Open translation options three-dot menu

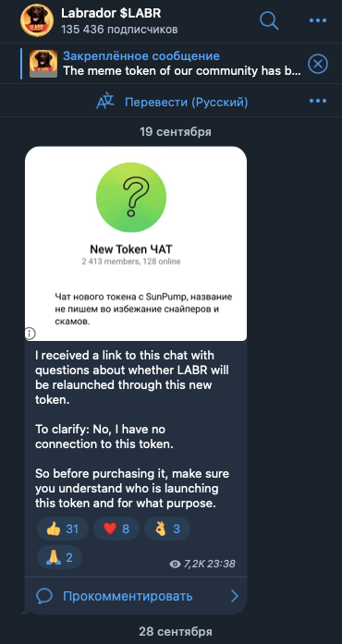317,101
